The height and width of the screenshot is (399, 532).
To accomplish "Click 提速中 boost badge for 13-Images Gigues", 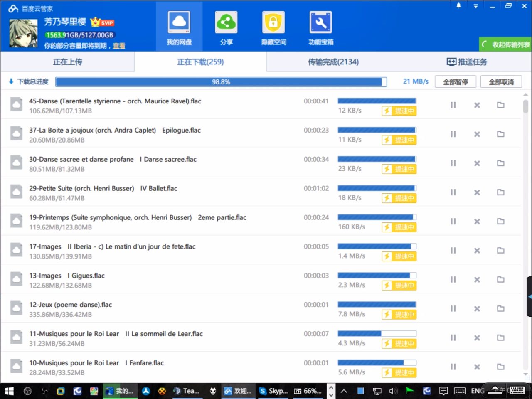I will pyautogui.click(x=399, y=286).
